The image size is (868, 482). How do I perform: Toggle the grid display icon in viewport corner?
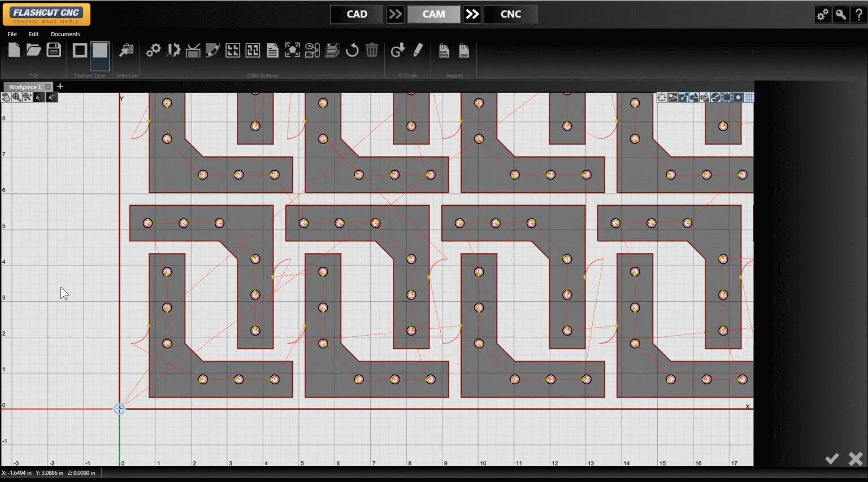pyautogui.click(x=749, y=97)
